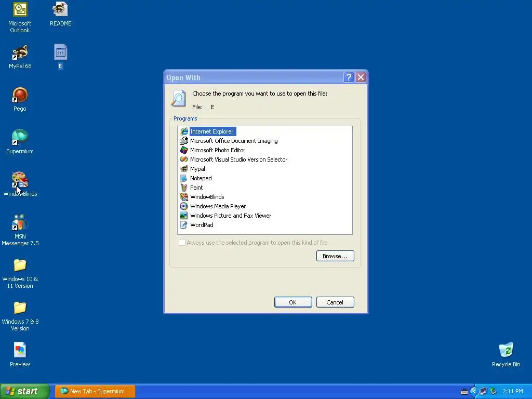Screen dimensions: 532x399
Task: Choose Notepad from the Programs list
Action: pyautogui.click(x=201, y=178)
